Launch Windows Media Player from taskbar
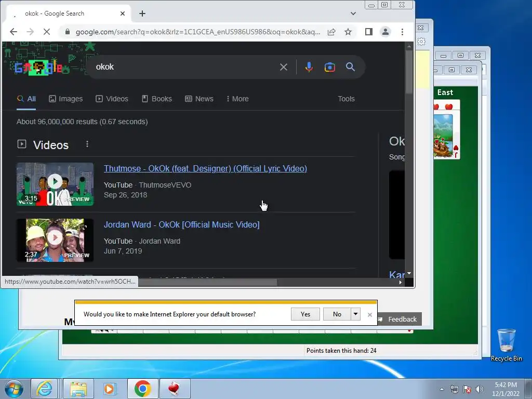This screenshot has height=399, width=532. point(109,389)
